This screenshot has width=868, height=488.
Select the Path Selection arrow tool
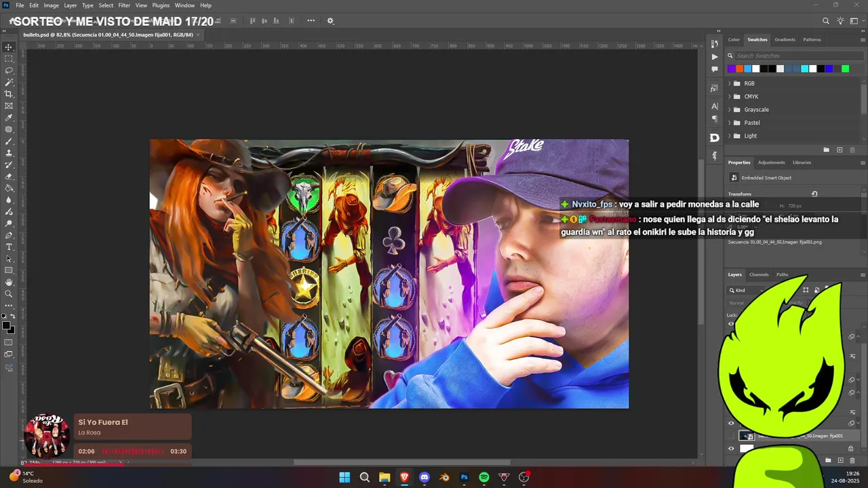[x=9, y=259]
